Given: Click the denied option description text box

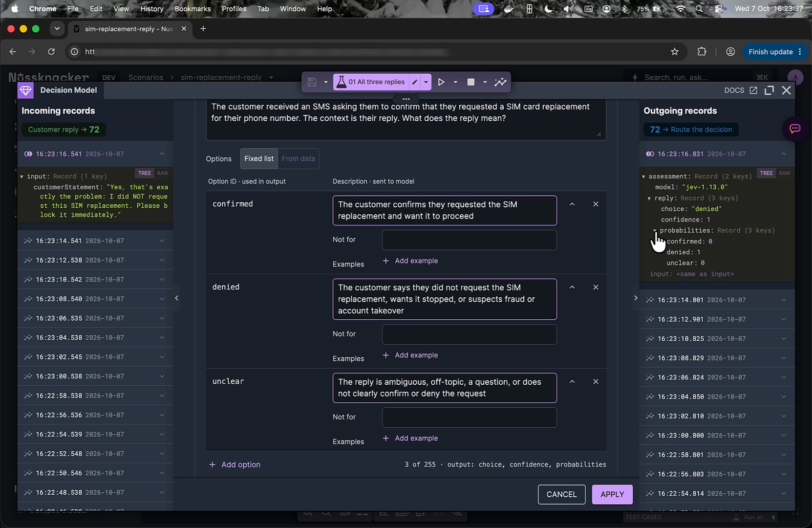Looking at the screenshot, I should click(x=445, y=299).
